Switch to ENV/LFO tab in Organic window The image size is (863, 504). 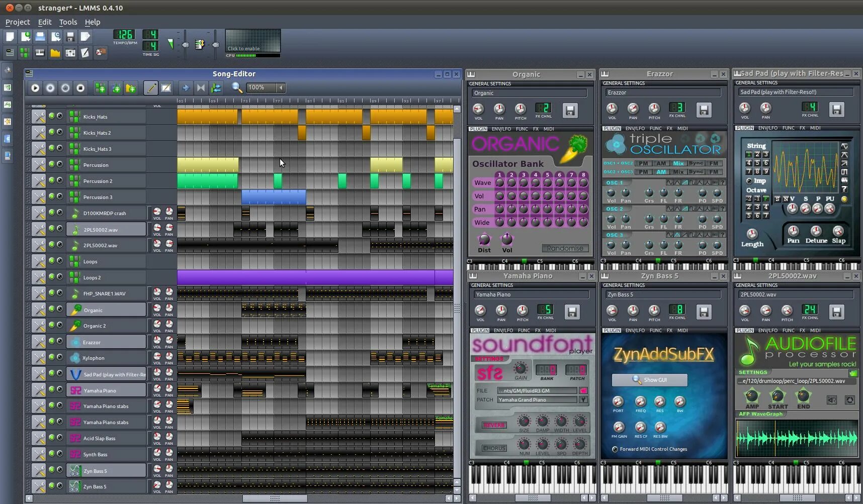pyautogui.click(x=501, y=129)
